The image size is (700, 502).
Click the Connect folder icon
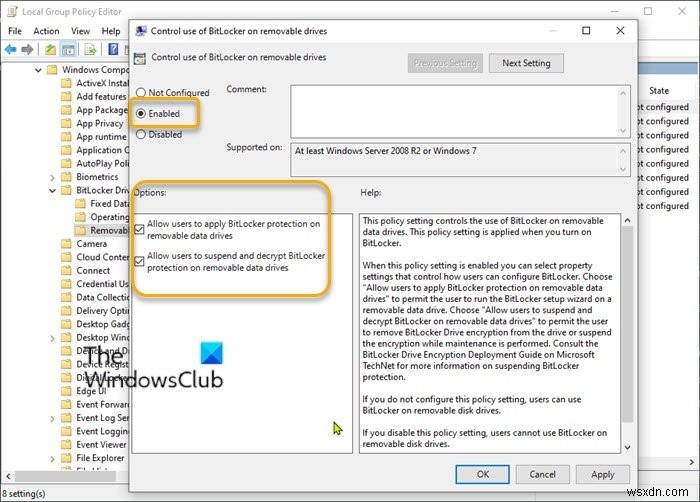click(x=66, y=271)
